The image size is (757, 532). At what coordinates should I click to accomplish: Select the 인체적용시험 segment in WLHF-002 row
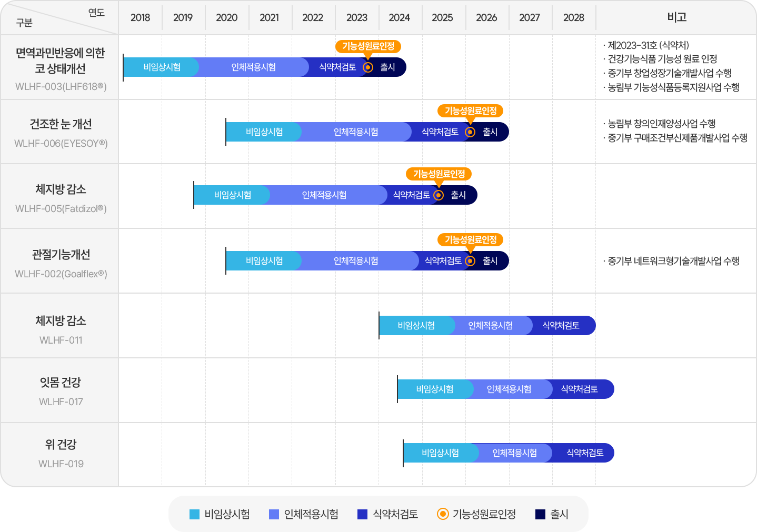pyautogui.click(x=356, y=261)
